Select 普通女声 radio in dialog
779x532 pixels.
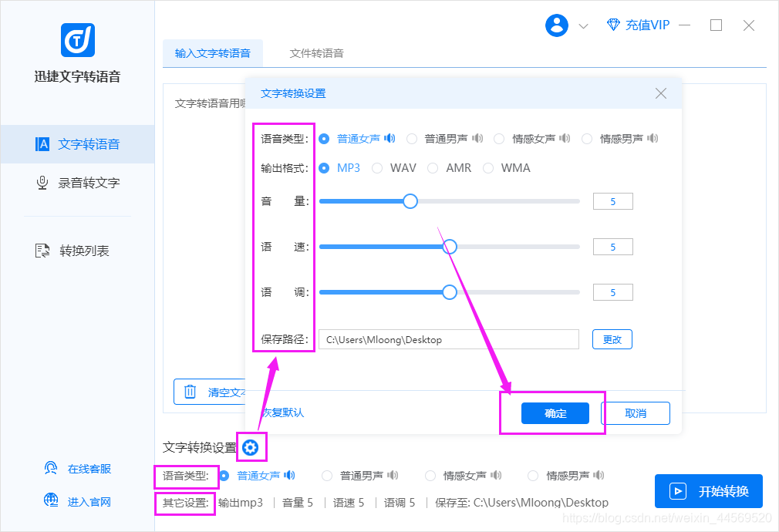pos(324,139)
